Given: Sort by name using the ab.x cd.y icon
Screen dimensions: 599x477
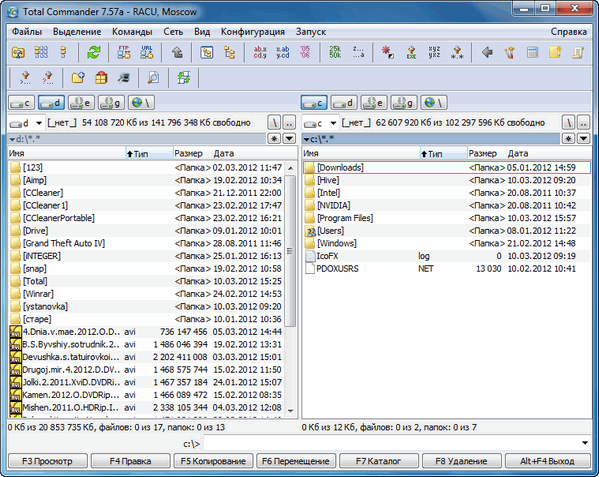Looking at the screenshot, I should pos(260,52).
